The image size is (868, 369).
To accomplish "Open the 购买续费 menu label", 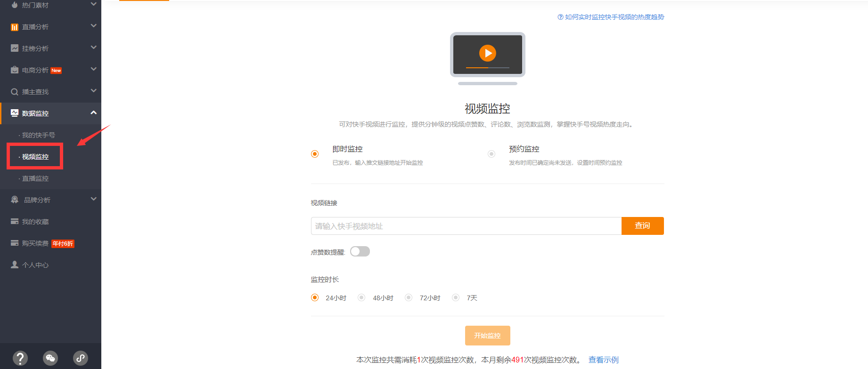I will [x=35, y=243].
